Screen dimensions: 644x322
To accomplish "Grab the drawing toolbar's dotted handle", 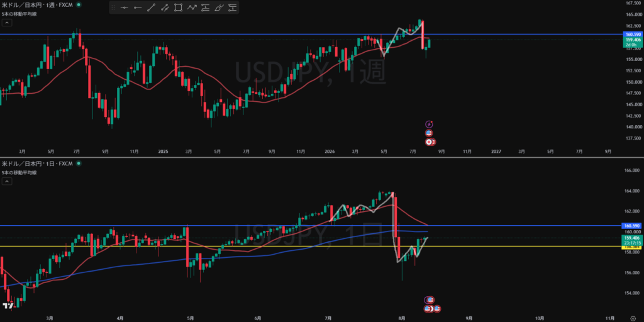I will [113, 8].
